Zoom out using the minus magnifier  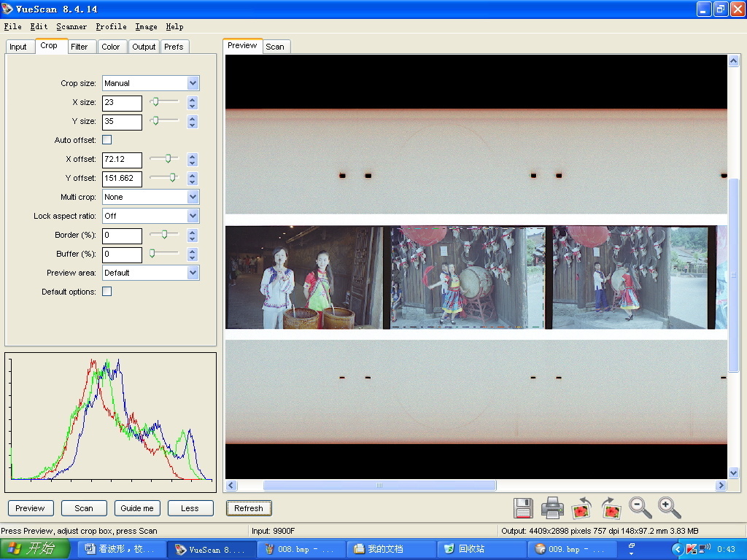click(x=640, y=507)
